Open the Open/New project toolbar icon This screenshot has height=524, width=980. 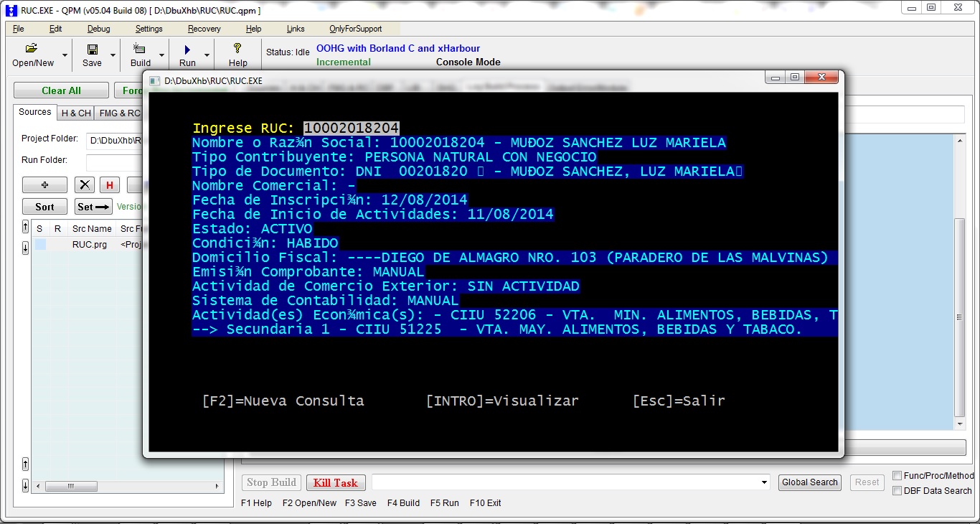tap(31, 49)
